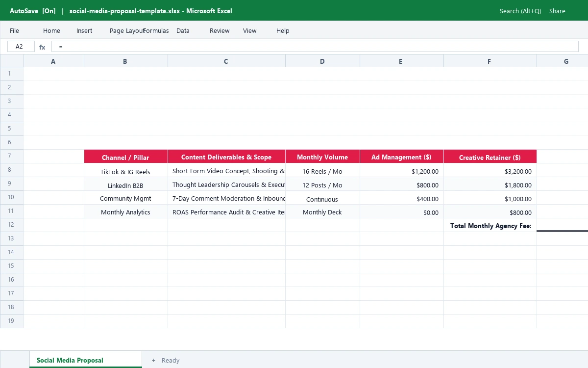Select column F header
The height and width of the screenshot is (368, 588).
coord(490,61)
